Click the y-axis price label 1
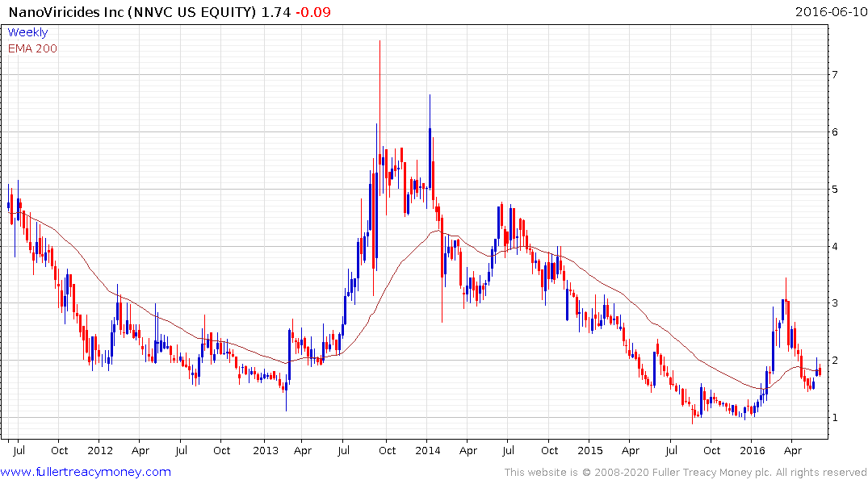The image size is (868, 484). click(x=835, y=418)
